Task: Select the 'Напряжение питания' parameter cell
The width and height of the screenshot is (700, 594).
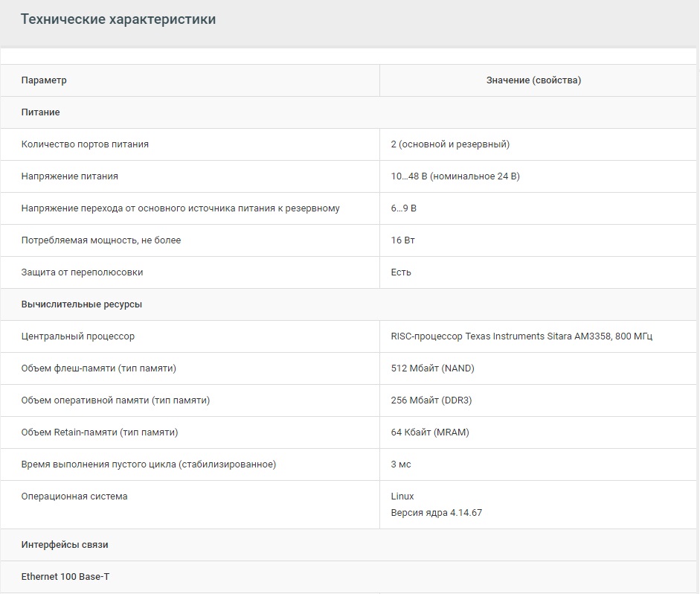Action: click(x=70, y=176)
